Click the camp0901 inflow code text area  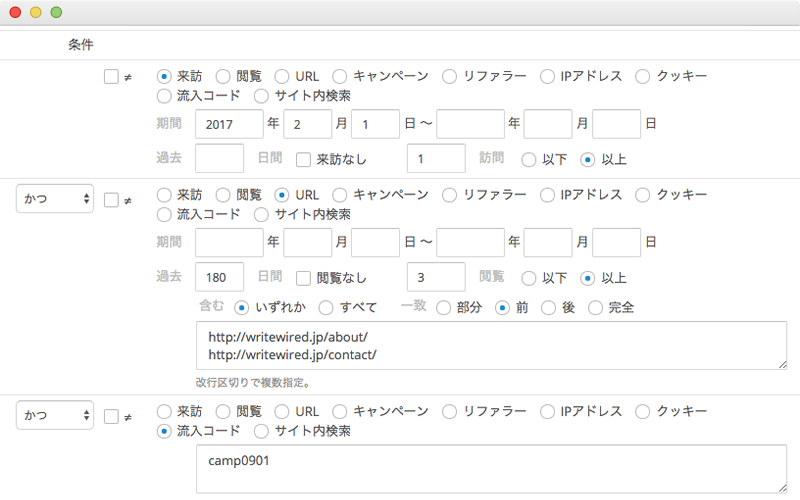tap(491, 469)
